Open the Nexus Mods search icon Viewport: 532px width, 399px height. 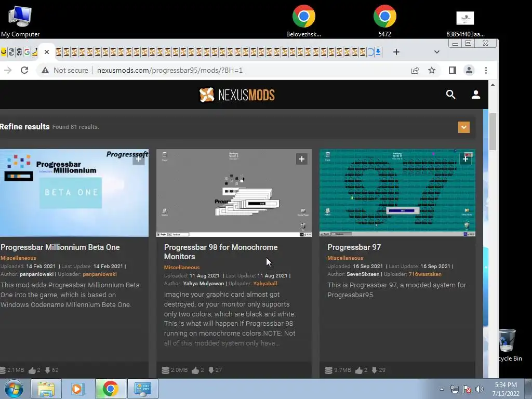tap(450, 95)
